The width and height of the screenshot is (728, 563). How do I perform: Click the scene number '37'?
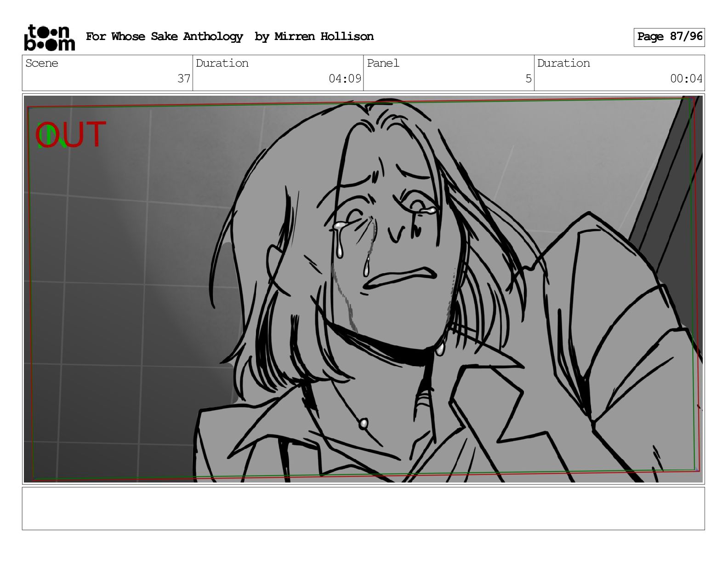(x=184, y=79)
